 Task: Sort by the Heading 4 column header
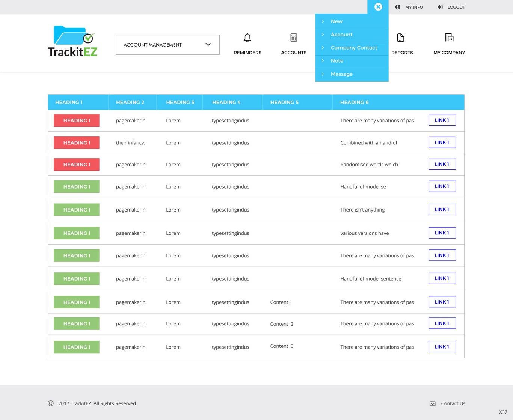[226, 102]
